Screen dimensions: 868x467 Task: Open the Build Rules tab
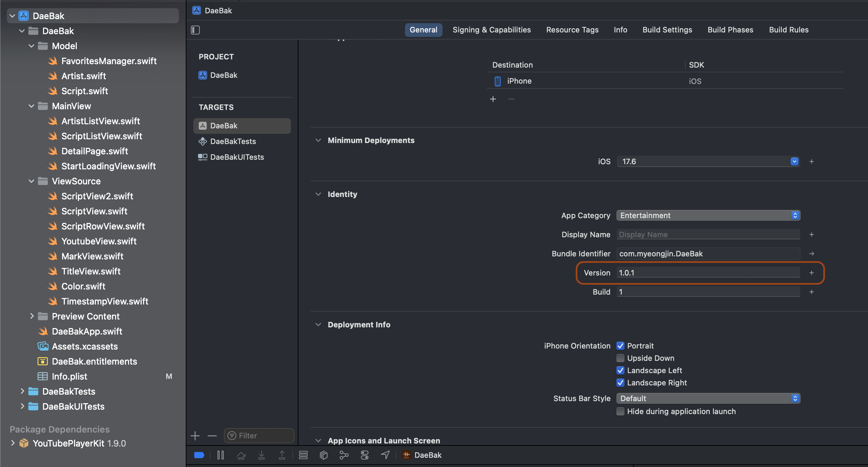point(789,30)
